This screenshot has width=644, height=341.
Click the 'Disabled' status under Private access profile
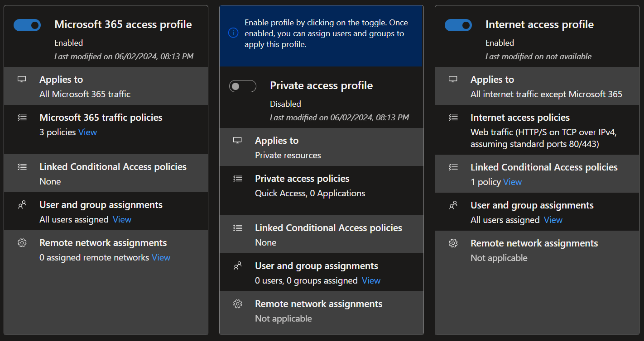point(285,104)
